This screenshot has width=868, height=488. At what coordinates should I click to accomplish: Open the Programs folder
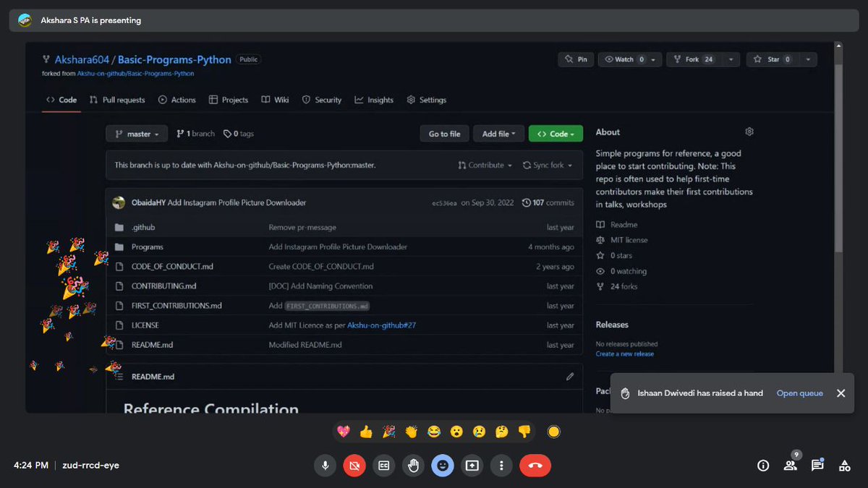coord(147,247)
